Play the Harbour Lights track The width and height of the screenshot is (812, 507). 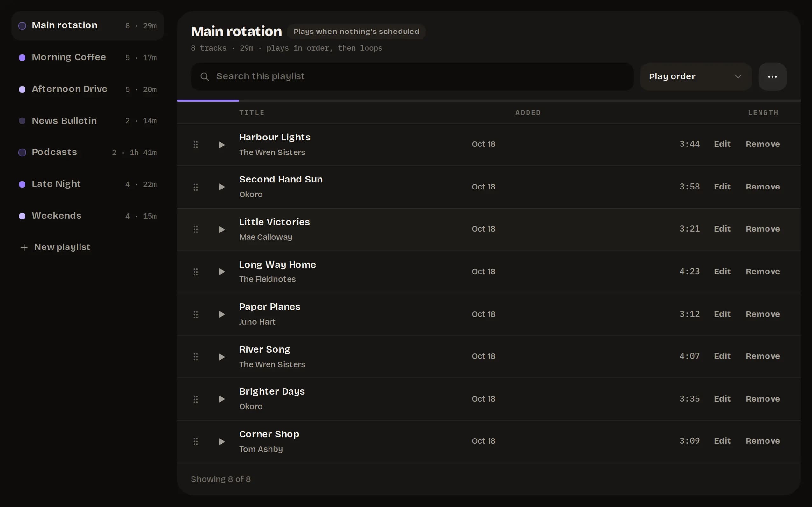pos(221,145)
